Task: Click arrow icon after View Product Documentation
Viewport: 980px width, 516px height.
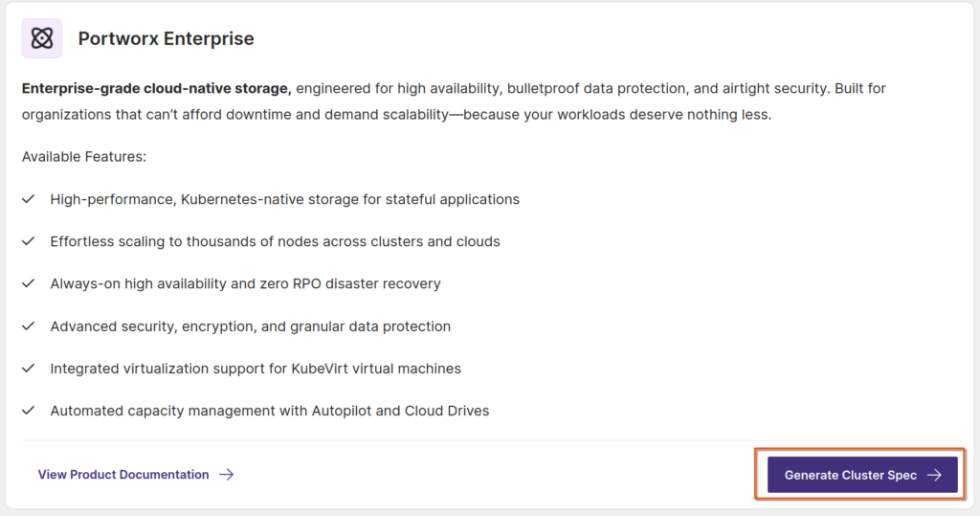Action: (x=227, y=474)
